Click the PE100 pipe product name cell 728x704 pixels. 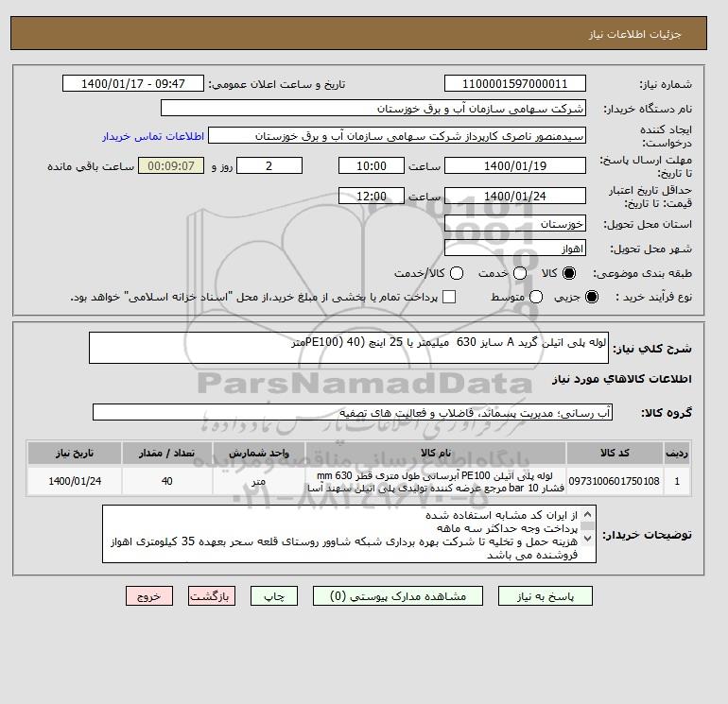(436, 481)
